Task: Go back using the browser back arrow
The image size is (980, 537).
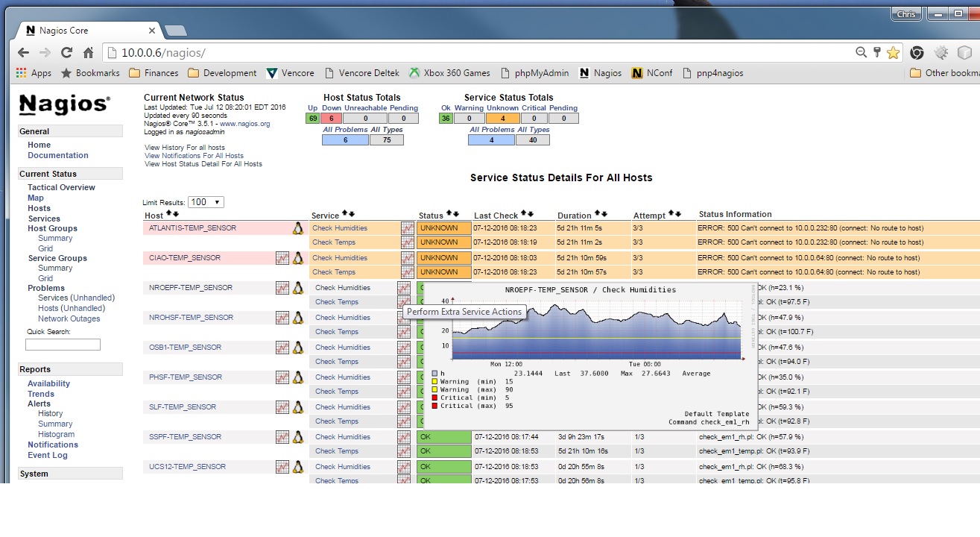Action: click(23, 52)
